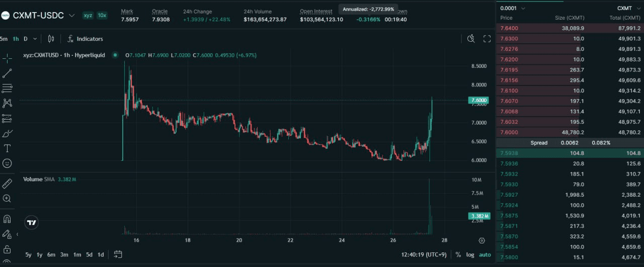Toggle auto scale on the chart
Screen dimensions: 644x267
[485, 254]
